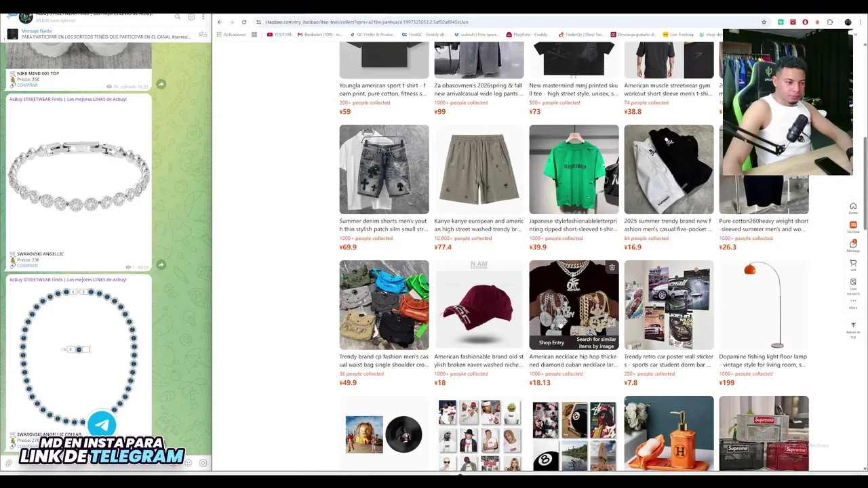Delete the necklace item with trash icon
Image resolution: width=868 pixels, height=488 pixels.
point(612,267)
